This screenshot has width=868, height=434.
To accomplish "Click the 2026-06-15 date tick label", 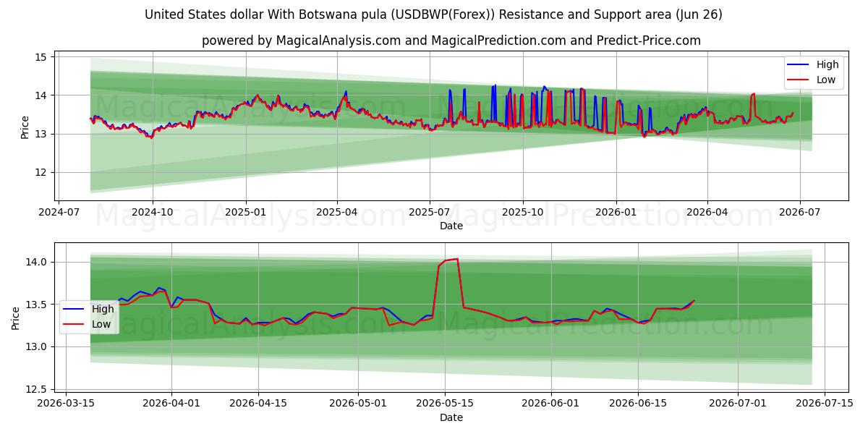I will (638, 404).
